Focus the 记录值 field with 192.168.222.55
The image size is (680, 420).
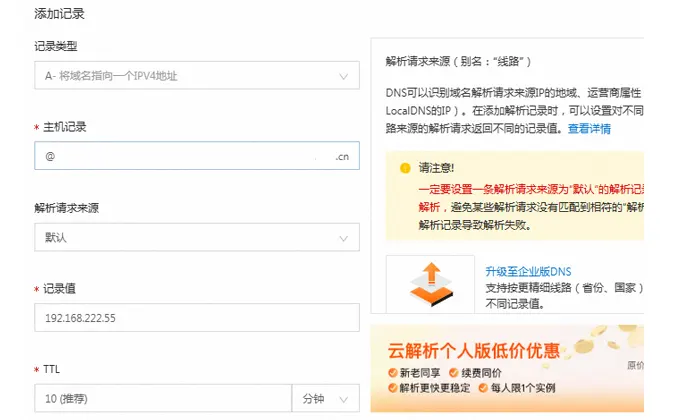[x=196, y=318]
